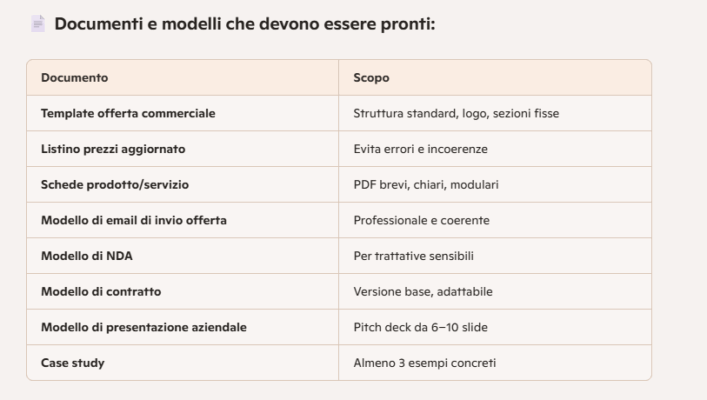Click the heading 'Documenti e modelli che devono essere pronti'
Screen dimensions: 707x400
pos(245,23)
